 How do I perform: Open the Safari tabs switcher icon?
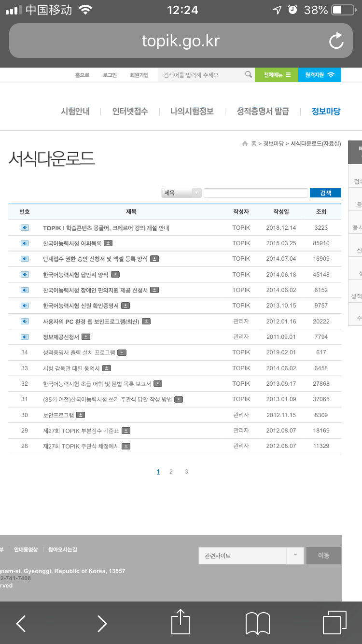(x=334, y=623)
